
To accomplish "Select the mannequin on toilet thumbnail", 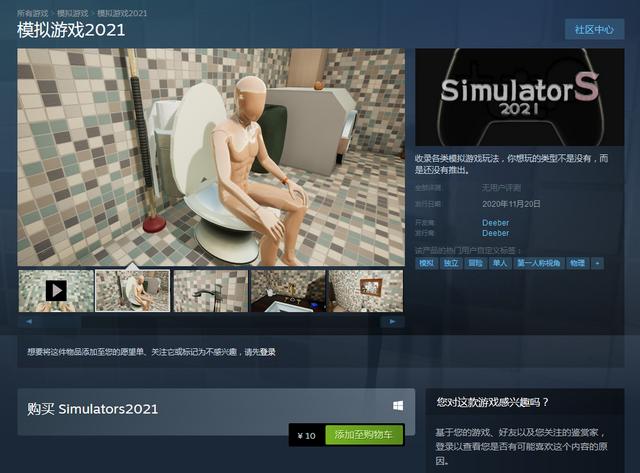I will click(133, 291).
